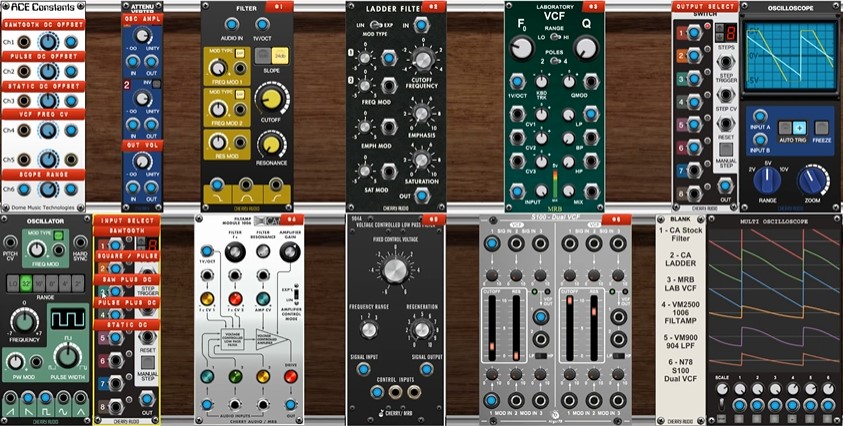Toggle the FREQ MOD 1 mod type button
The image size is (843, 426).
(240, 52)
